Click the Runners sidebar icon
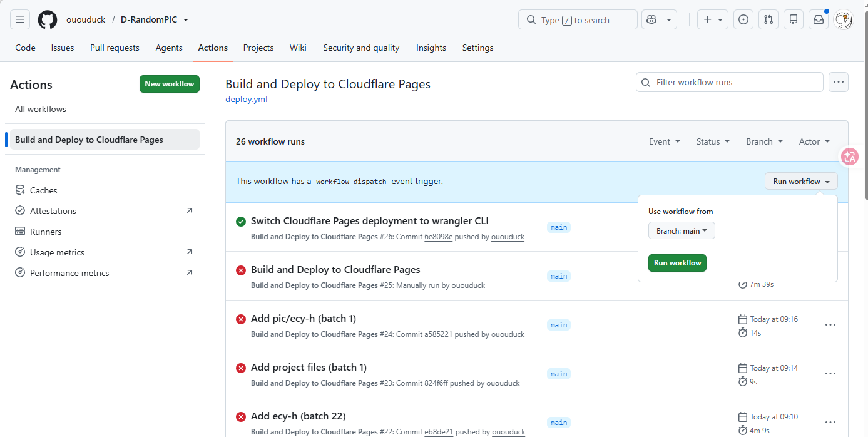Screen dimensions: 868x437 pyautogui.click(x=20, y=232)
